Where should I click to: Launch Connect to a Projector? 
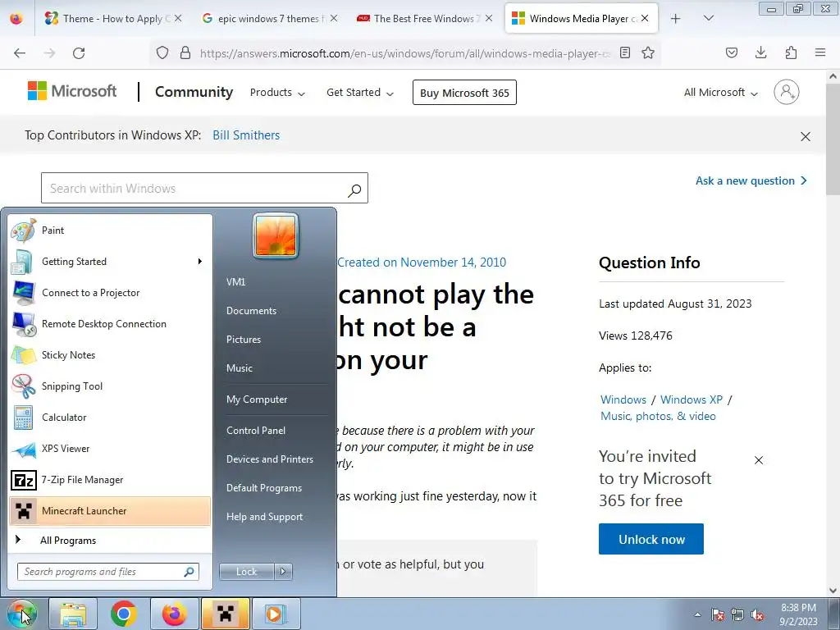110,293
